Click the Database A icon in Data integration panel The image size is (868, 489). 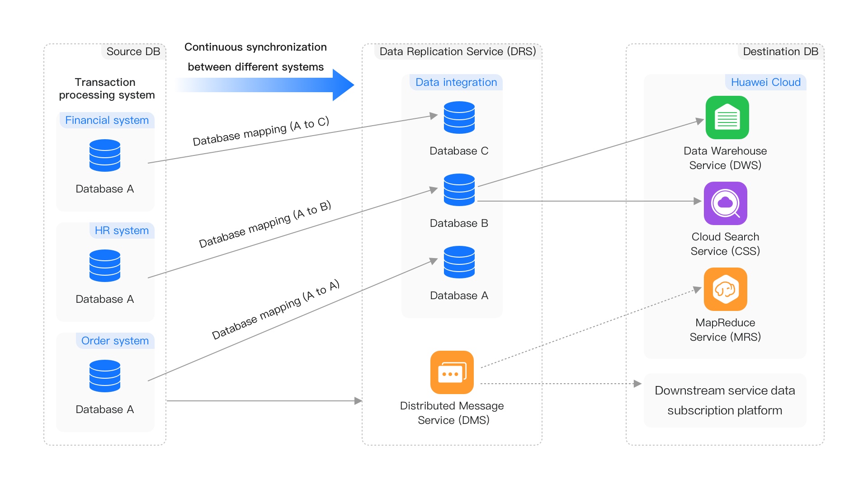459,262
